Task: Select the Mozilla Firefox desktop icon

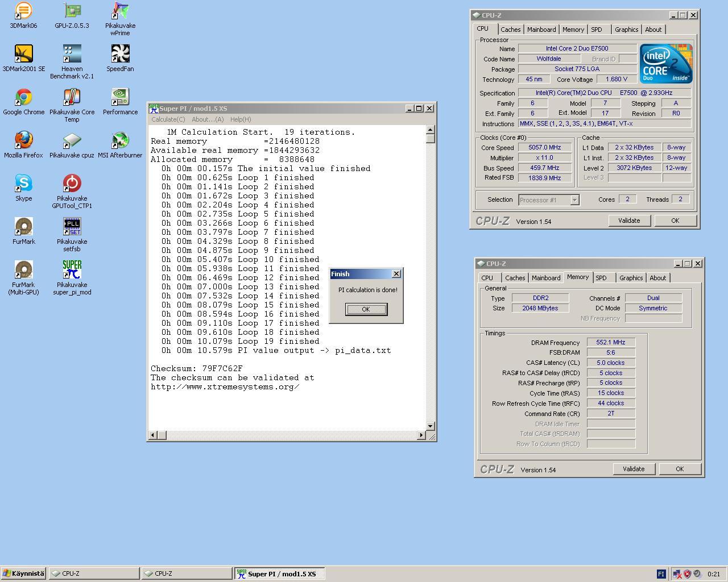Action: (x=23, y=145)
